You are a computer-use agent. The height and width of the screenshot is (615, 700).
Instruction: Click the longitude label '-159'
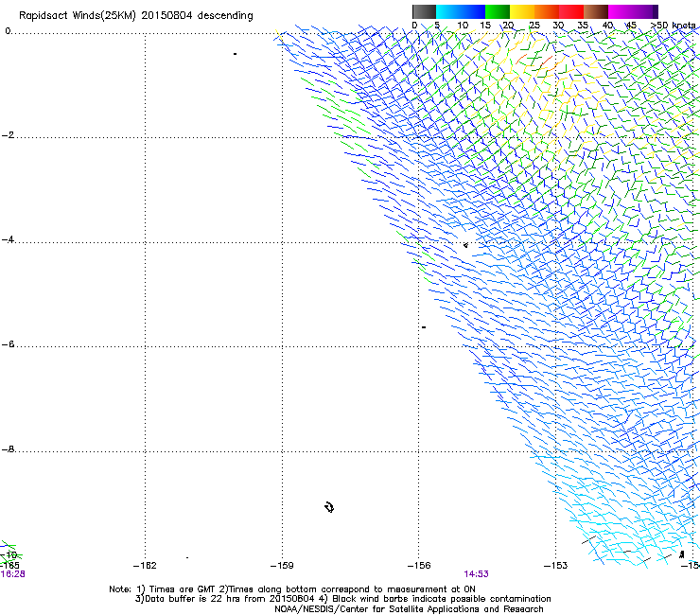(x=282, y=566)
